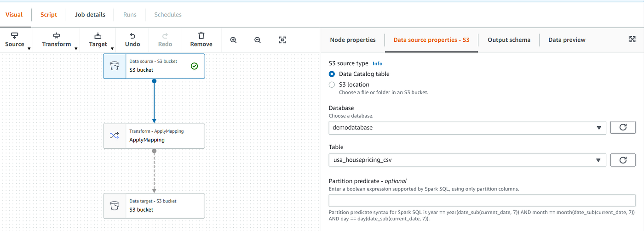The height and width of the screenshot is (231, 644).
Task: Select the Data source S3 bucket node
Action: pyautogui.click(x=154, y=66)
